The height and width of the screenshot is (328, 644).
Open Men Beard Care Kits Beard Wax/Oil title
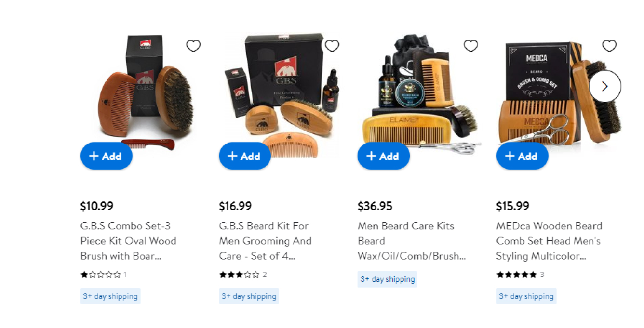pos(412,241)
